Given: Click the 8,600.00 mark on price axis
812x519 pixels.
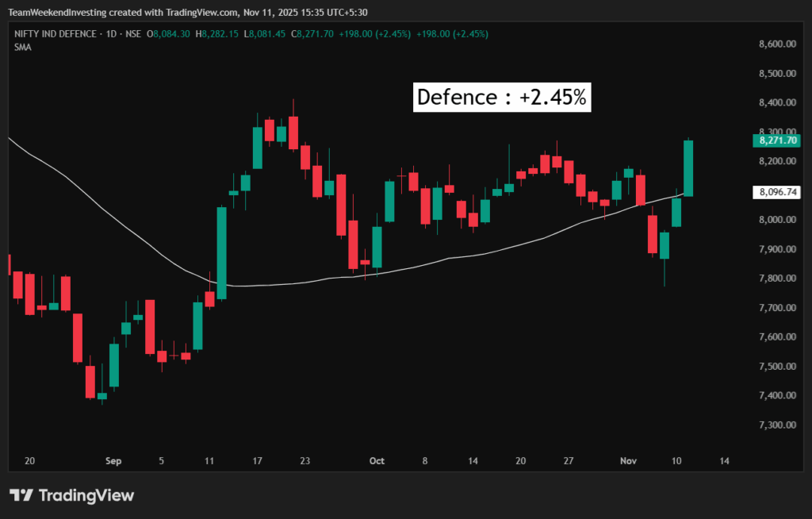Looking at the screenshot, I should [776, 44].
